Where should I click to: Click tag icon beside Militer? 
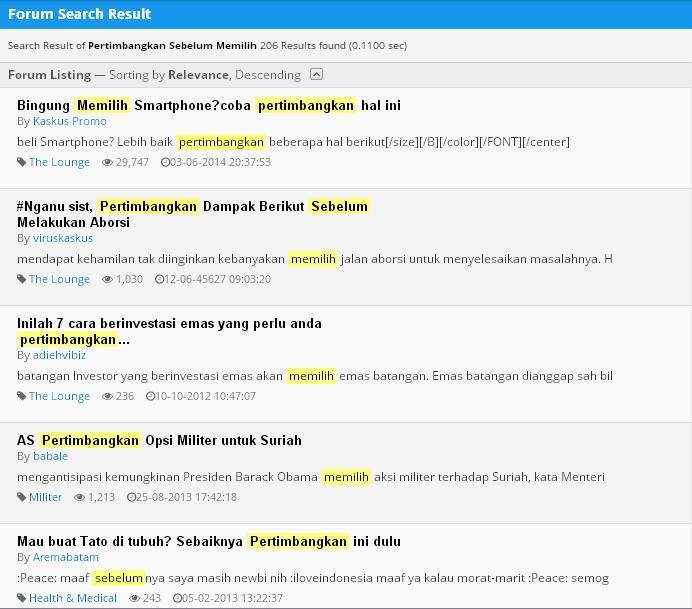pos(21,497)
